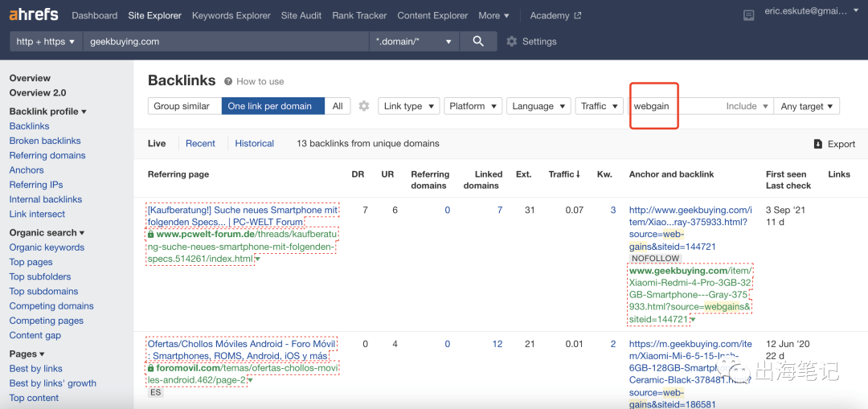Open Keywords Explorer

(x=231, y=15)
